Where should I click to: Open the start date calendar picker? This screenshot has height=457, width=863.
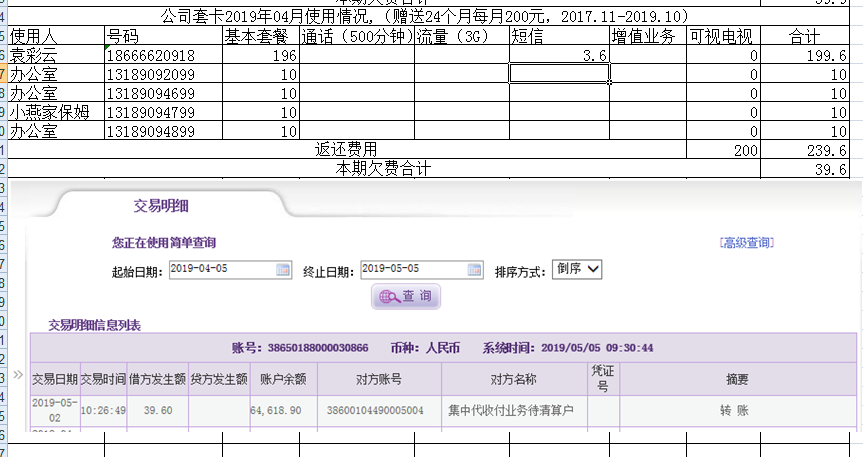tap(282, 270)
